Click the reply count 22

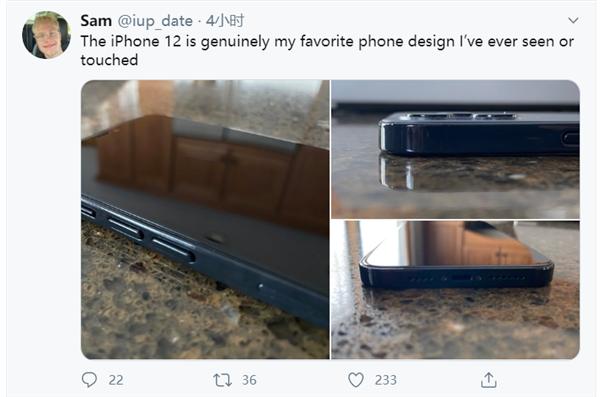pos(116,380)
